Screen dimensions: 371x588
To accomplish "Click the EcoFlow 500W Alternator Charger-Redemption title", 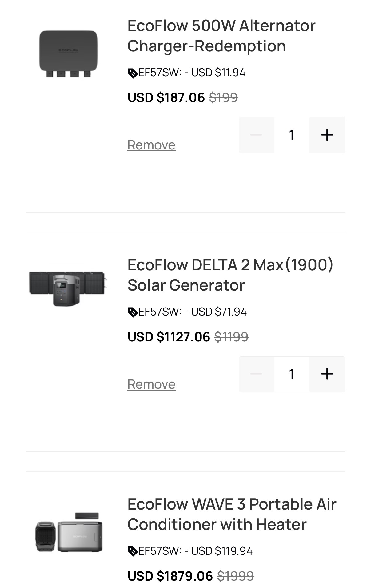I will tap(221, 36).
